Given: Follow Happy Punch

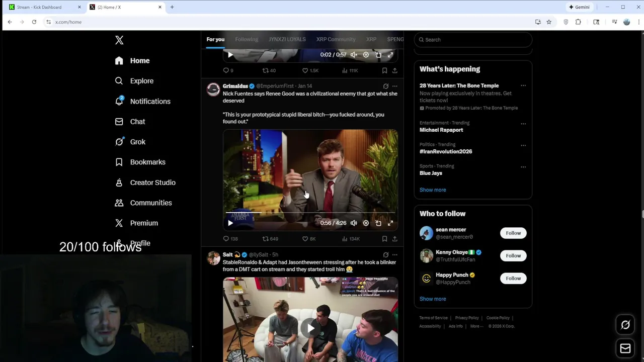Looking at the screenshot, I should (x=513, y=279).
